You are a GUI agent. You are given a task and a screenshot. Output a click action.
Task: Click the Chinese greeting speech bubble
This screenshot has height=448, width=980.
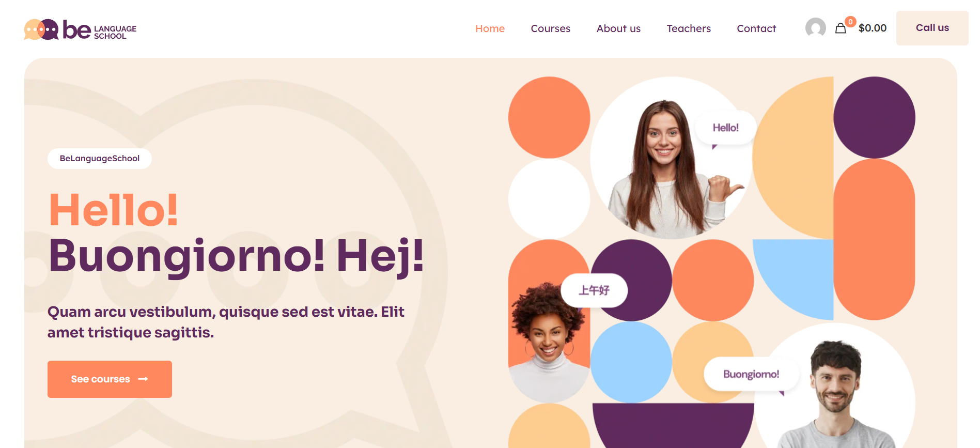(594, 290)
